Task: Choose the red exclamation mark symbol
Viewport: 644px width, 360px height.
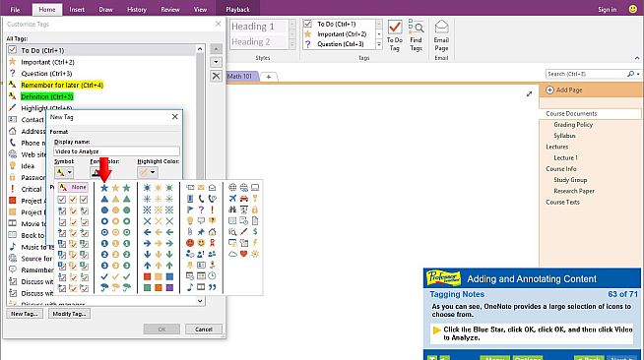Action: tap(212, 210)
